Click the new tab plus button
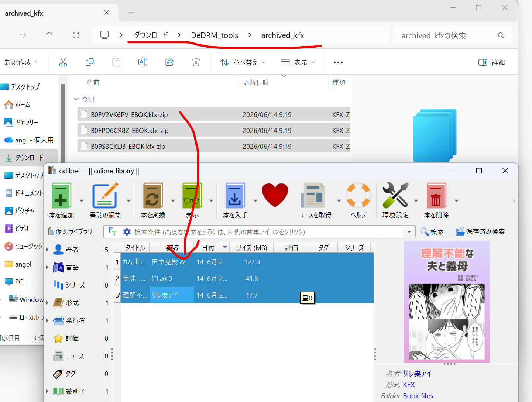This screenshot has width=532, height=402. pos(131,13)
